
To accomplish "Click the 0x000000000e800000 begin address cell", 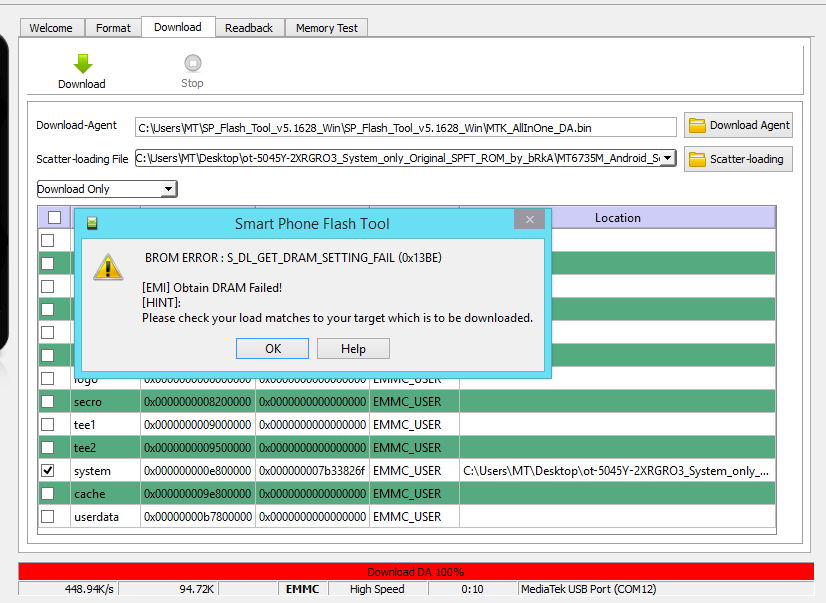I will (198, 471).
